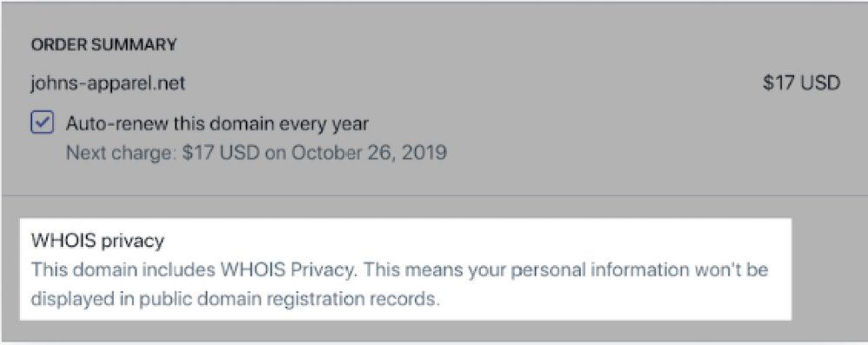
Task: Click the ORDER SUMMARY heading
Action: click(103, 45)
